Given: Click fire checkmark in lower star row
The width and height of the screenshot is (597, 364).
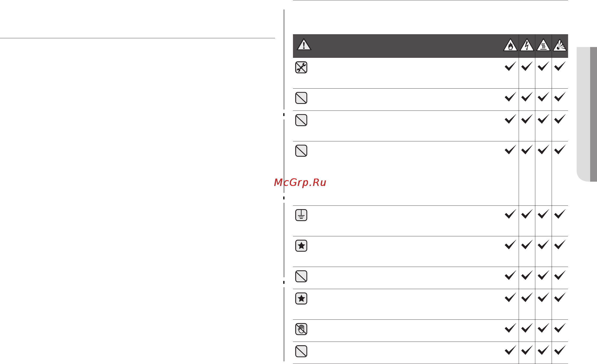Looking at the screenshot, I should click(x=511, y=297).
